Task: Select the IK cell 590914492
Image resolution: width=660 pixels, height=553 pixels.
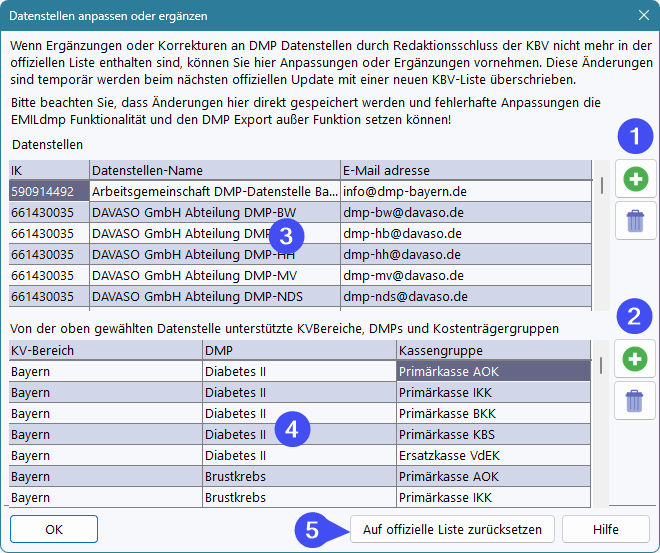Action: [48, 190]
